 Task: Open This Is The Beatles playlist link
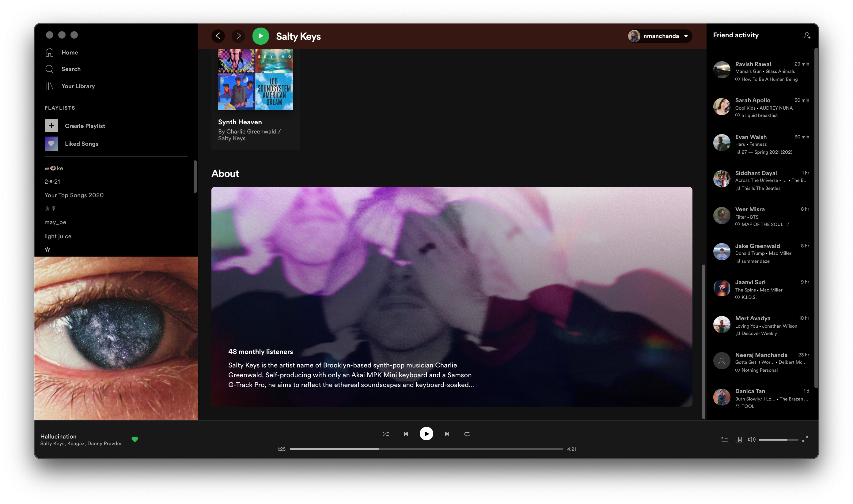coord(760,188)
